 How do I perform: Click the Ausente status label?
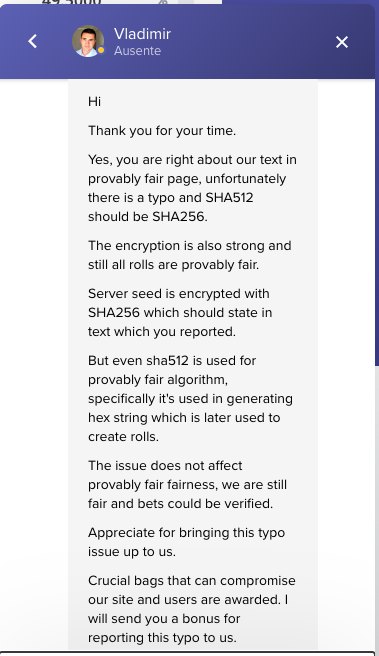[x=138, y=51]
